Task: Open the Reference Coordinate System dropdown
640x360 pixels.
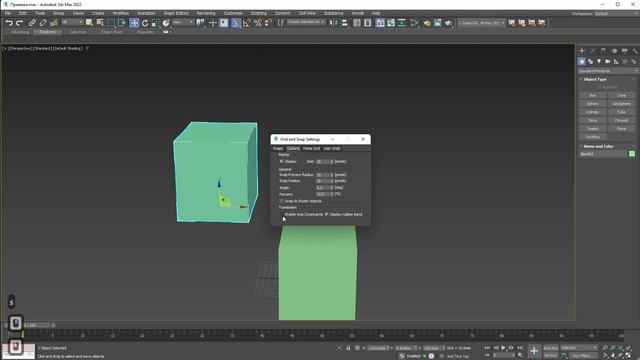Action: [183, 22]
